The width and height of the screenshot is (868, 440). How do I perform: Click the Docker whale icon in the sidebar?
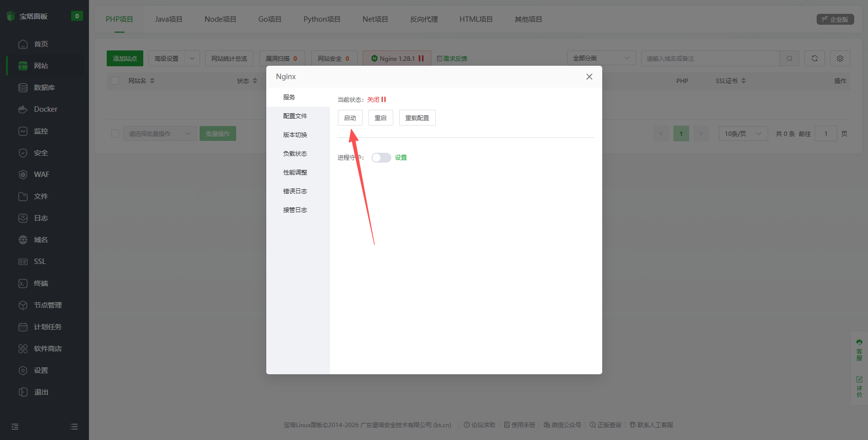click(x=23, y=109)
